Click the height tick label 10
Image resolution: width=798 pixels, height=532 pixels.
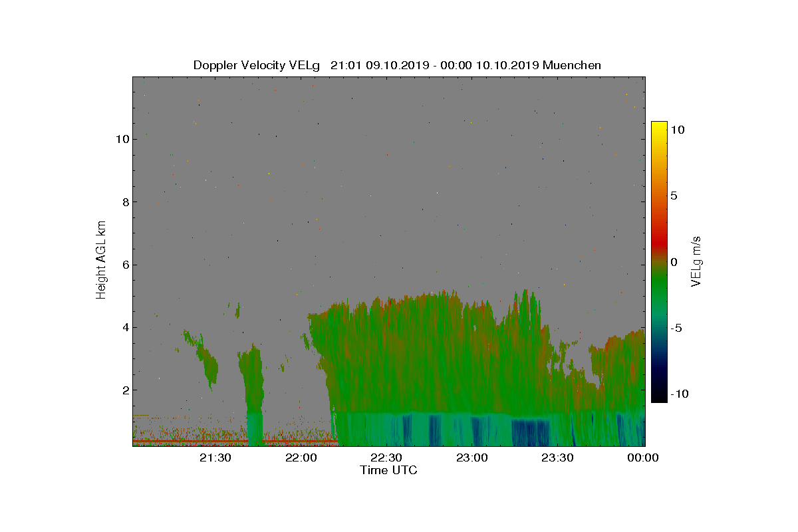tap(121, 139)
